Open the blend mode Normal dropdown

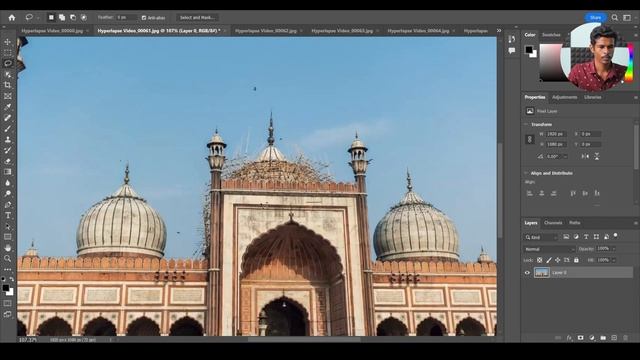pyautogui.click(x=549, y=249)
